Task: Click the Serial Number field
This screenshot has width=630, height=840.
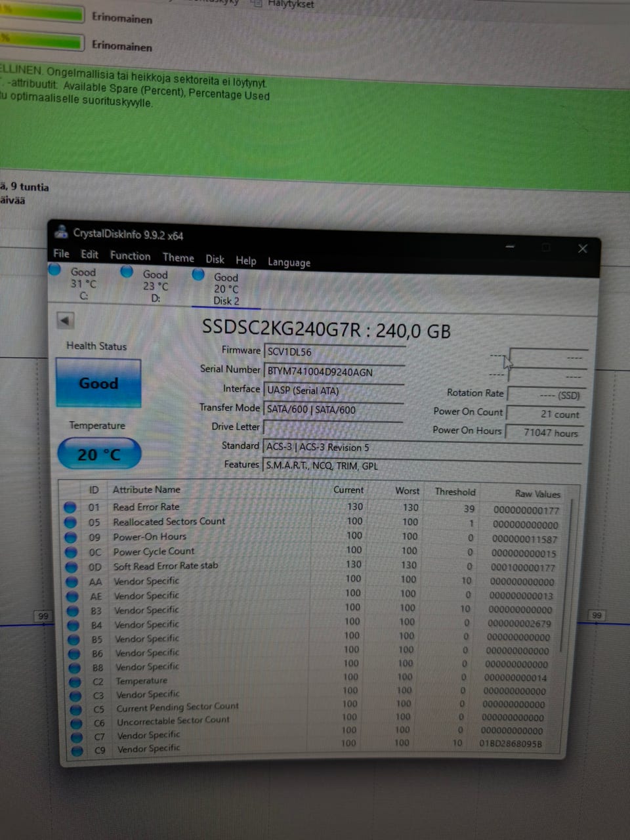Action: pos(334,371)
